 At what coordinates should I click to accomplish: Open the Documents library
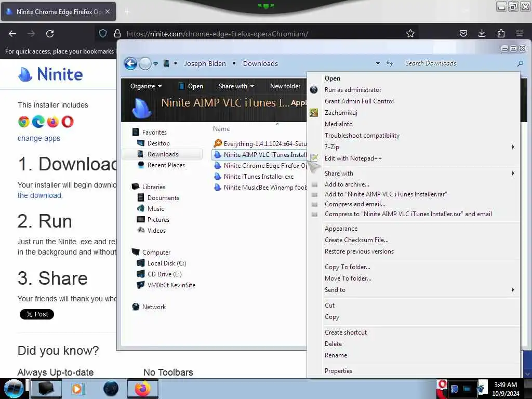pyautogui.click(x=163, y=197)
